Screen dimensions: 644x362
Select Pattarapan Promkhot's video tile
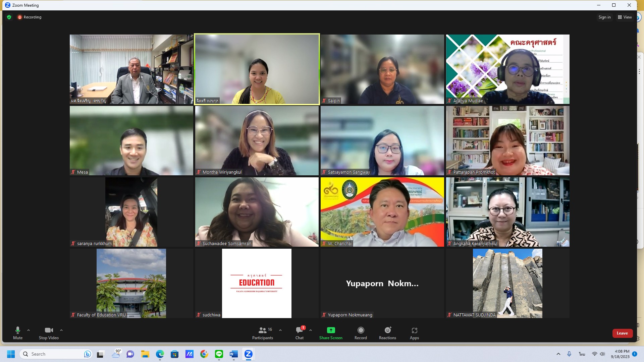507,140
